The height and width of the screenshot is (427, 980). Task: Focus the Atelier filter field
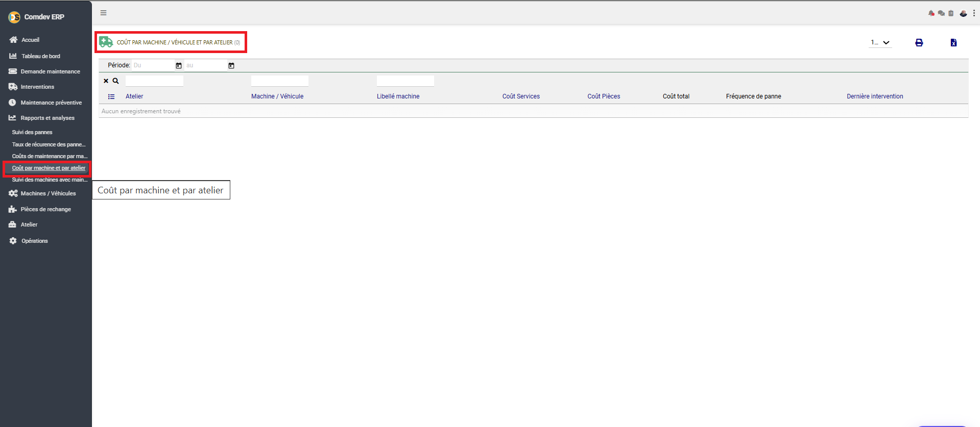click(x=154, y=81)
